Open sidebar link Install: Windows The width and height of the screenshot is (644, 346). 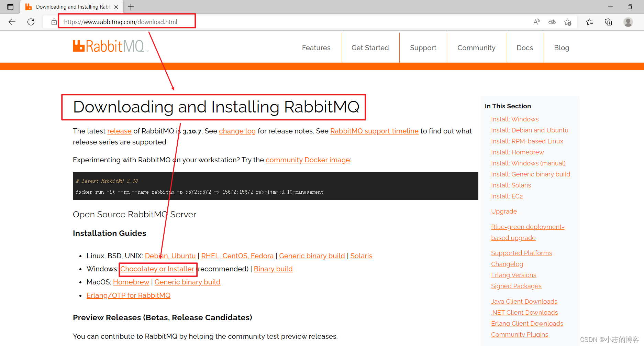click(x=515, y=119)
